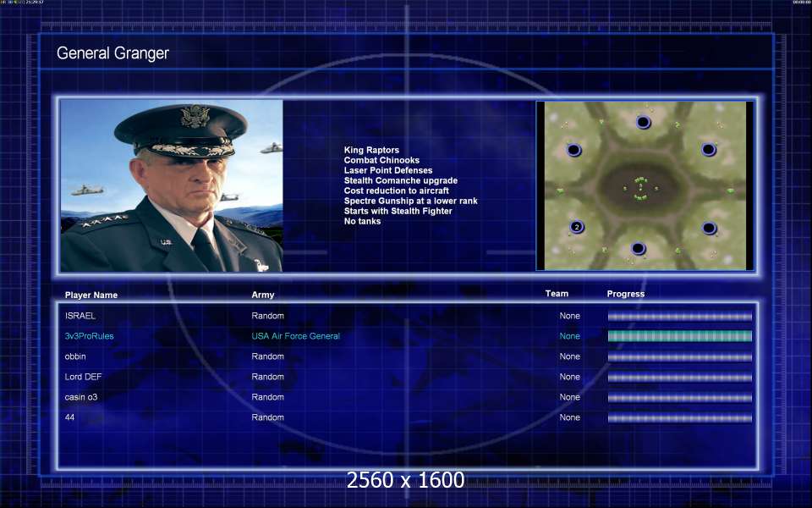
Task: Select player Lord DEF in the list
Action: click(x=83, y=377)
